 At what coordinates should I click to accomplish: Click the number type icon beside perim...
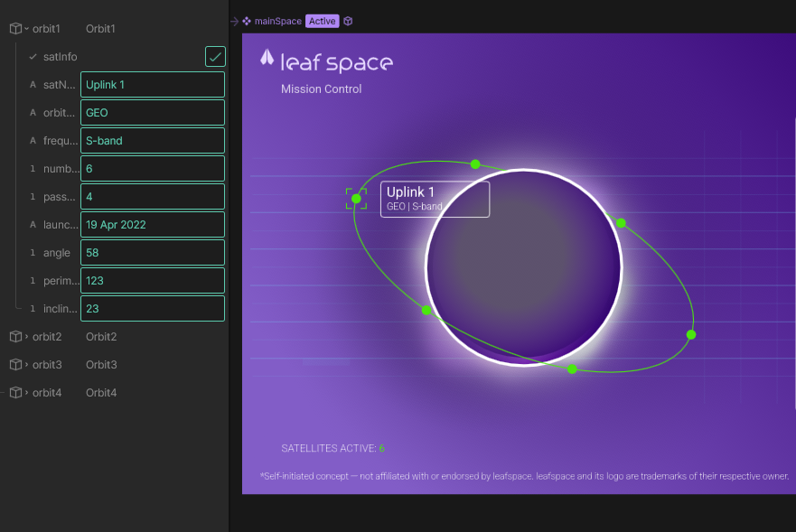point(33,280)
